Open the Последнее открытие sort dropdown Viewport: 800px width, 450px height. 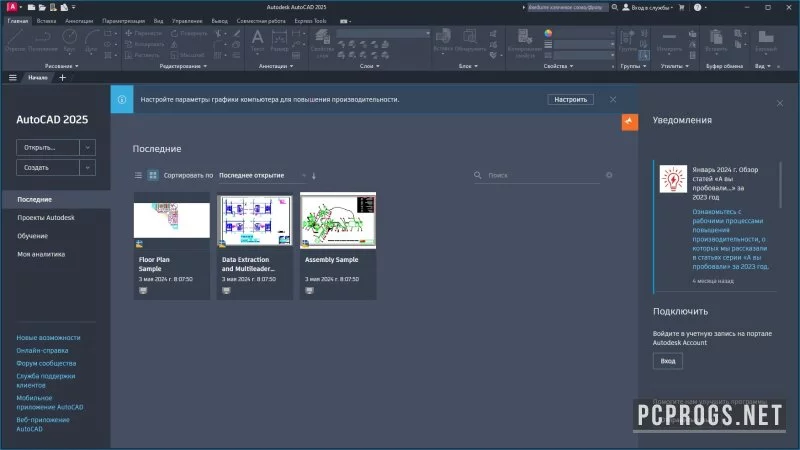pyautogui.click(x=262, y=175)
